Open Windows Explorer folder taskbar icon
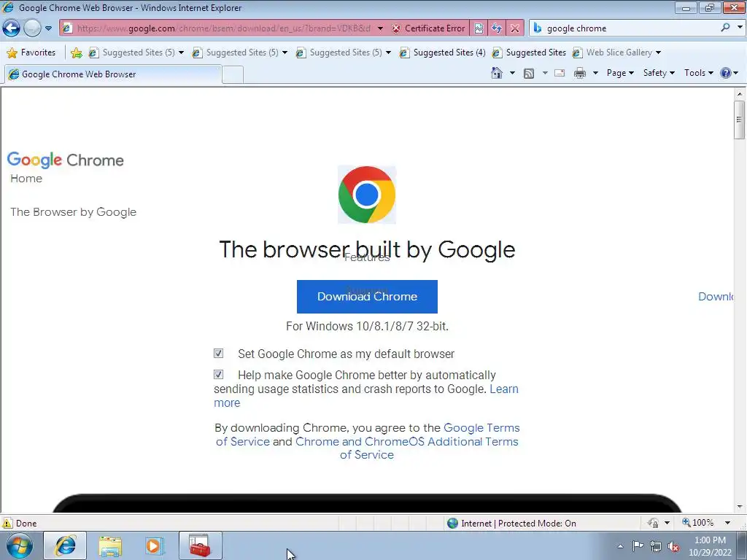This screenshot has height=560, width=747. 110,545
